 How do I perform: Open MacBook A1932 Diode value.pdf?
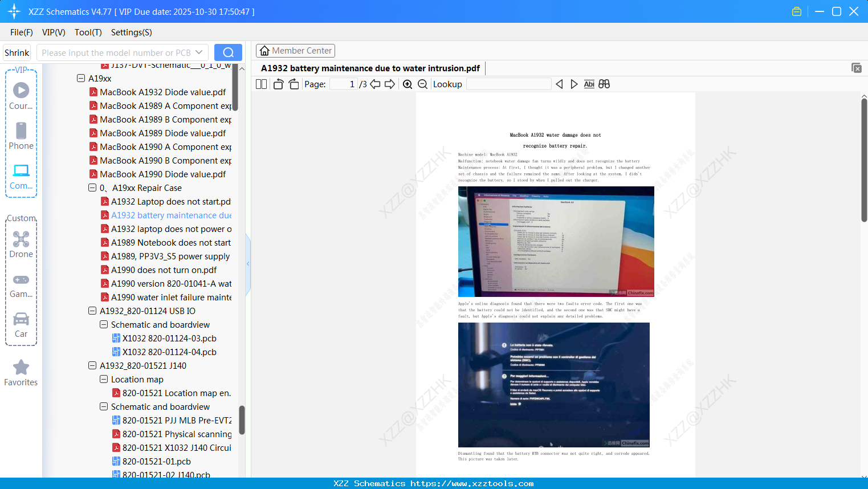(158, 92)
